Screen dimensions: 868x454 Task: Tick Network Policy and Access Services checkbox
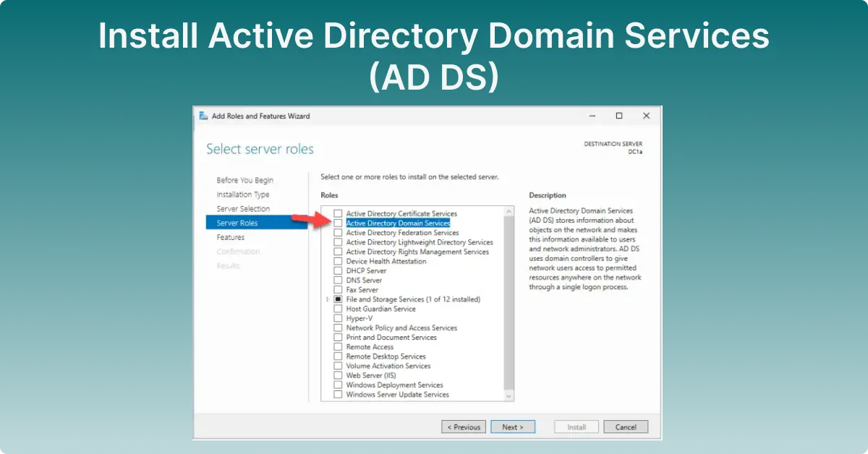338,327
